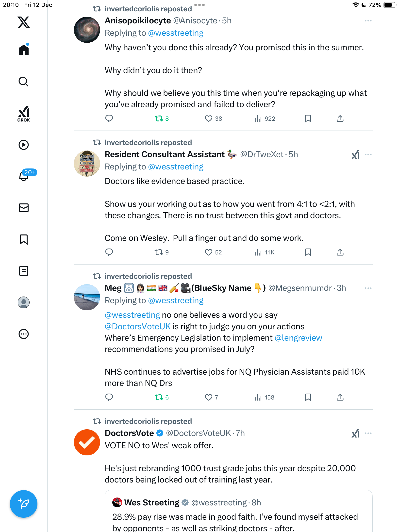The height and width of the screenshot is (532, 399).
Task: Go to Home in the sidebar
Action: [x=24, y=50]
